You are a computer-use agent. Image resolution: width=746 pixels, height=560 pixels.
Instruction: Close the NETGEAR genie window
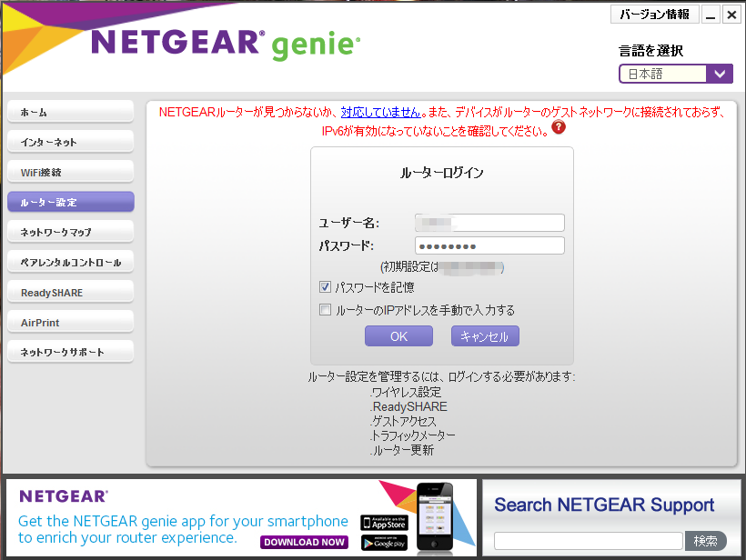click(731, 15)
